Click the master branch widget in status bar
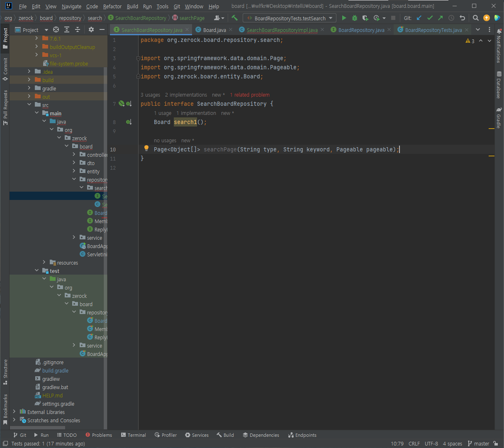Screen dimensions: 504x448 pyautogui.click(x=478, y=443)
